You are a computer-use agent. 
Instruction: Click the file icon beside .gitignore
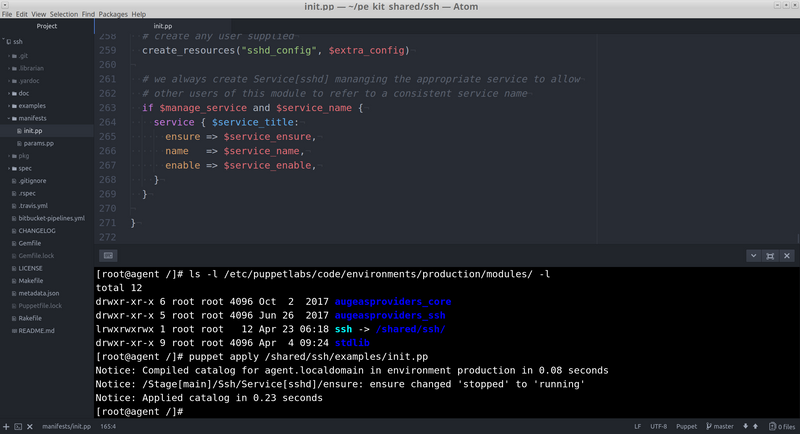pyautogui.click(x=14, y=181)
